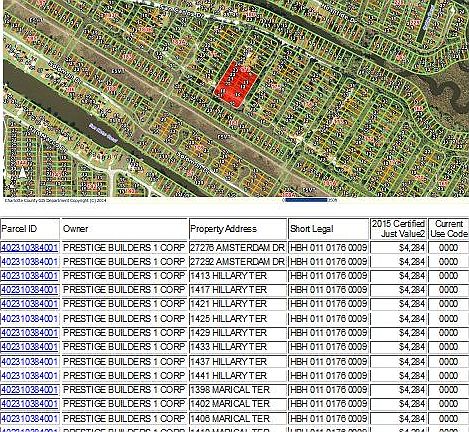Viewport: 469px width, 432px height.
Task: Click the white north arrow on the map
Action: (22, 172)
